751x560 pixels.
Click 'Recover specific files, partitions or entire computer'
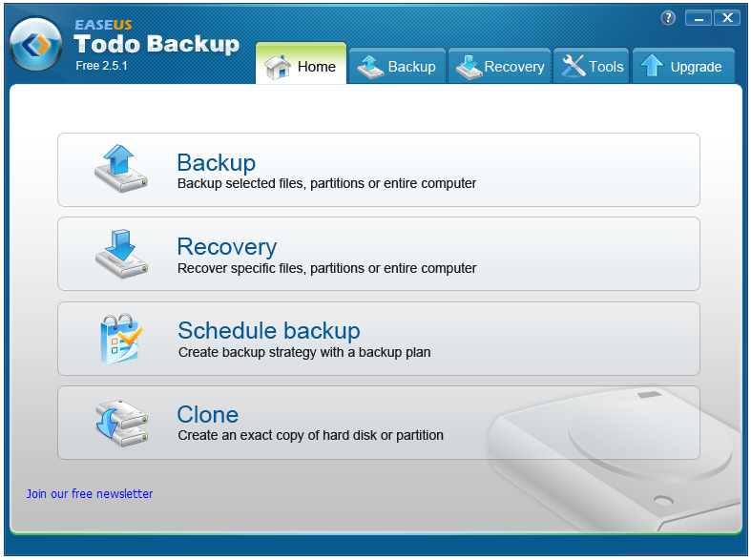pos(326,268)
